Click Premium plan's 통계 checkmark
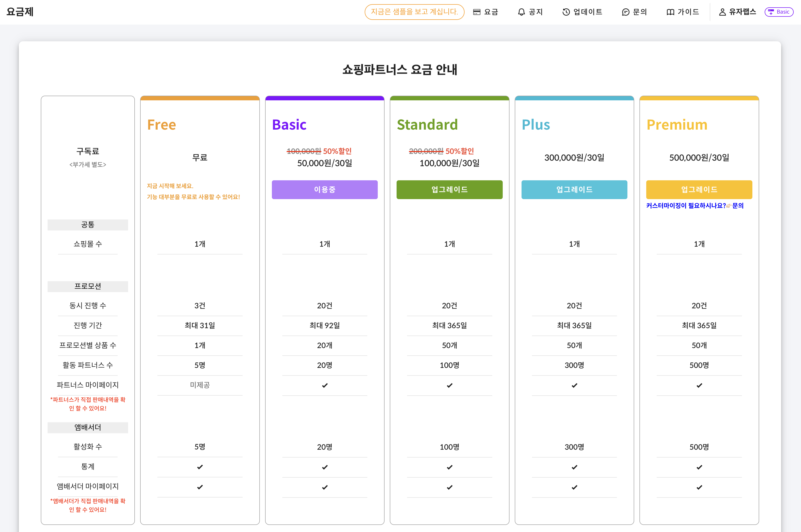Screen dimensions: 801x532 [699, 467]
